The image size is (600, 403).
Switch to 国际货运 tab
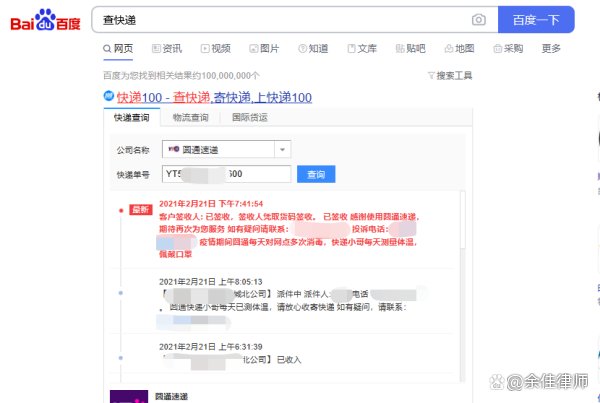pos(250,117)
